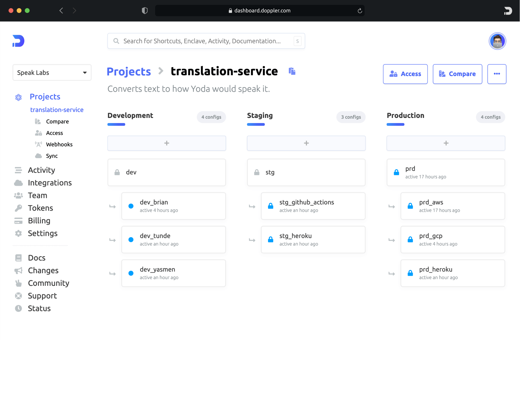Screen dimensions: 520x420
Task: Click browser privacy shield icon
Action: [x=145, y=11]
